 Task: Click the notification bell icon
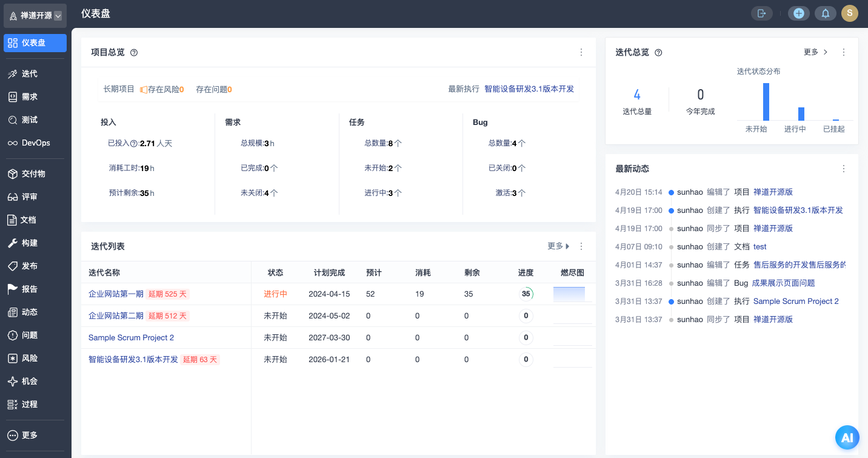click(x=825, y=13)
